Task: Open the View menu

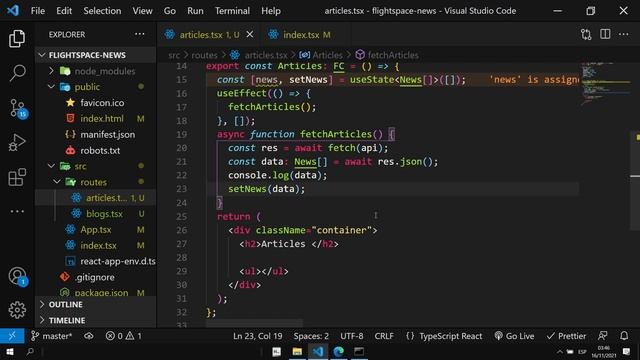Action: click(142, 11)
